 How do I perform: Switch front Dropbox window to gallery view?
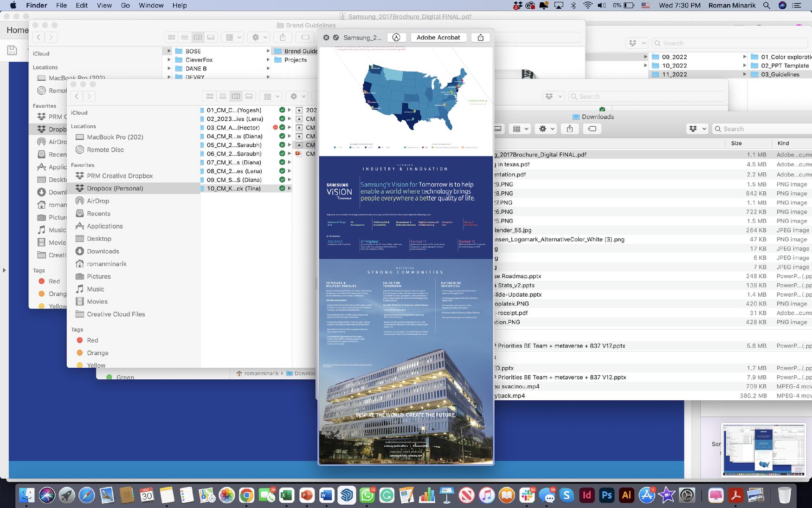pos(249,96)
